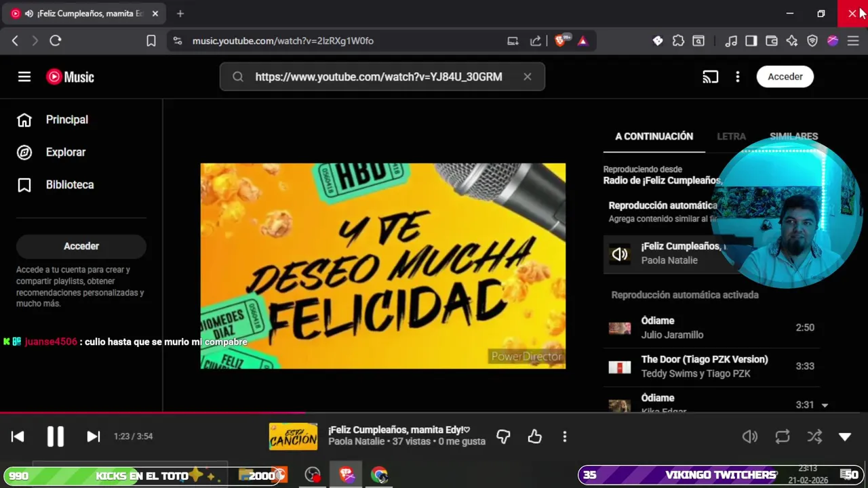The image size is (868, 488).
Task: Click the share page icon in address bar
Action: click(x=536, y=41)
